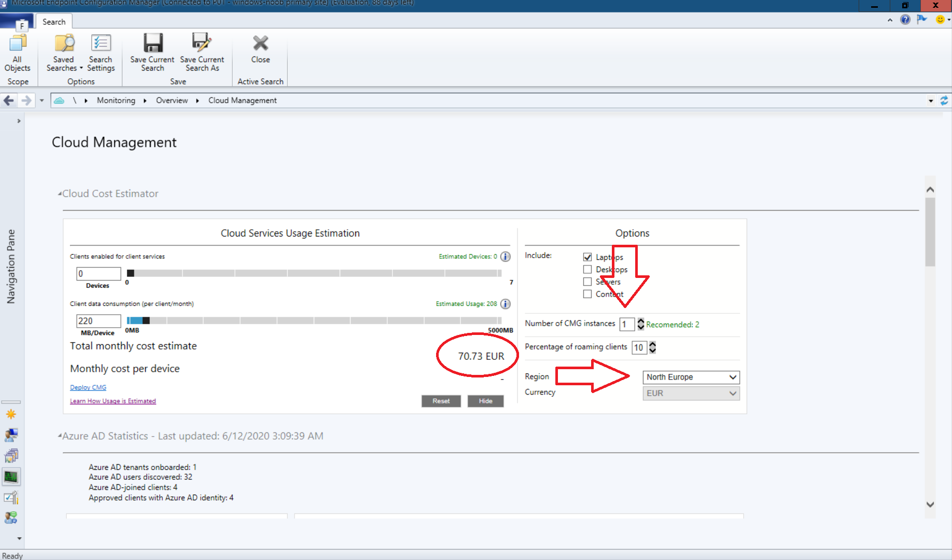The width and height of the screenshot is (952, 560).
Task: Open the Administration workspace icon
Action: [x=11, y=498]
